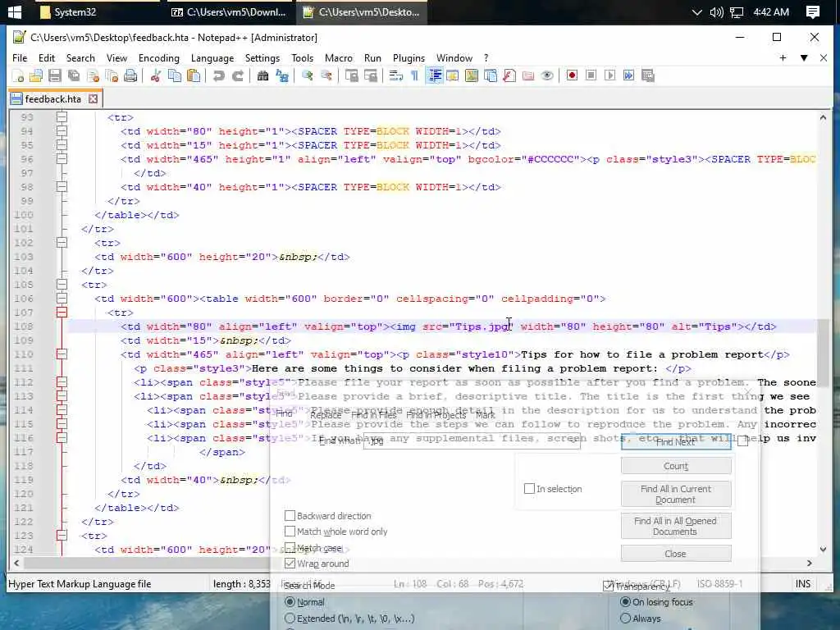Image resolution: width=840 pixels, height=630 pixels.
Task: Start macro recording with the red circle icon
Action: coord(572,75)
